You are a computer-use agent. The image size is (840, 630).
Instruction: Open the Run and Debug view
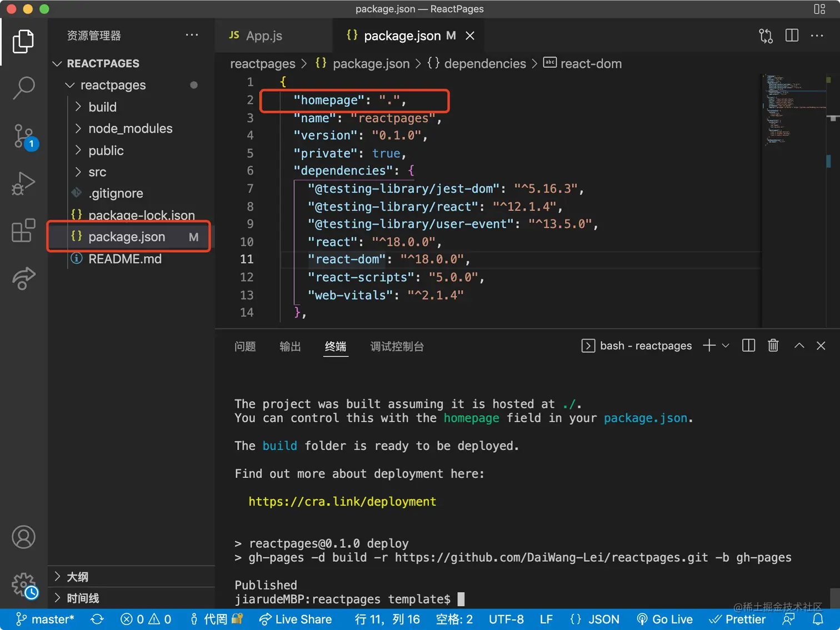pos(23,183)
